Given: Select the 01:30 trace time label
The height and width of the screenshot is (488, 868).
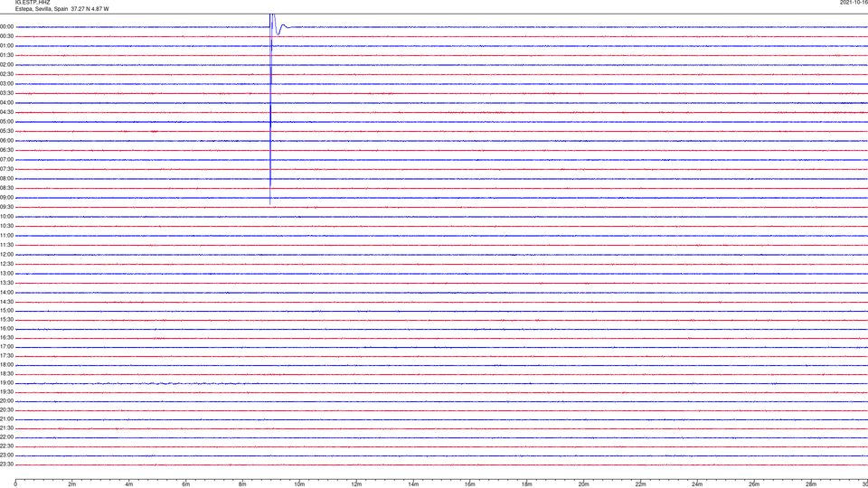Looking at the screenshot, I should coord(6,55).
